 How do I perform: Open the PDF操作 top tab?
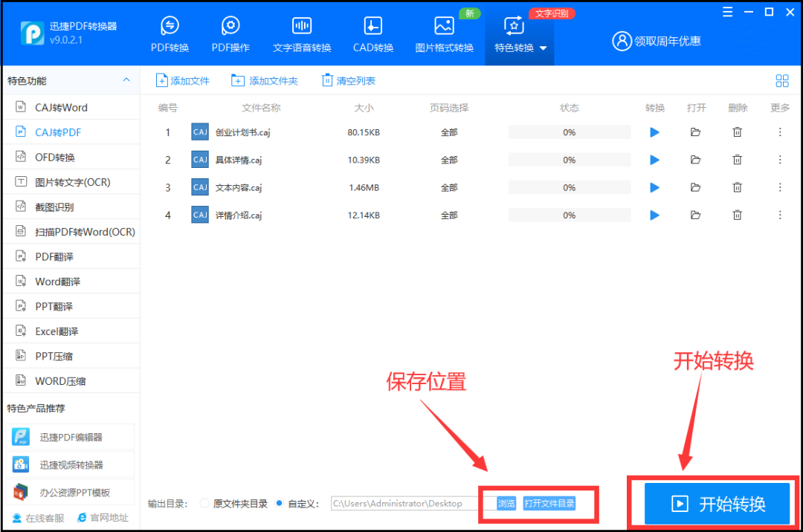230,35
